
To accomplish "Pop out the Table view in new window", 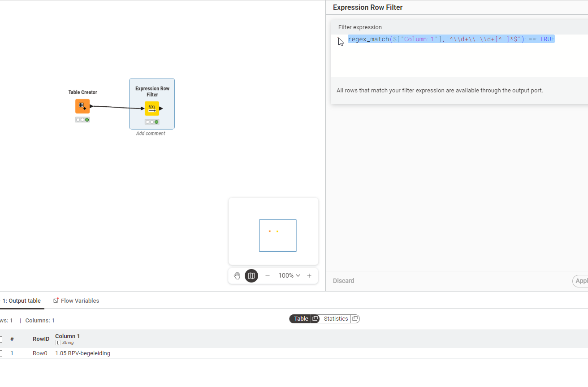I will (x=315, y=319).
